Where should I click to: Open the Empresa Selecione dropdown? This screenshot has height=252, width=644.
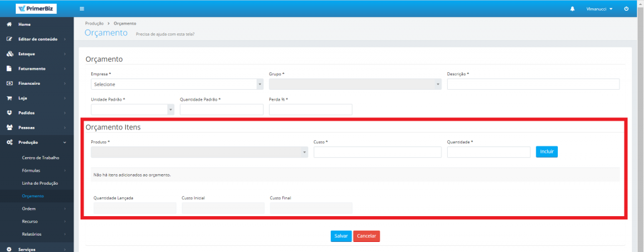[177, 84]
